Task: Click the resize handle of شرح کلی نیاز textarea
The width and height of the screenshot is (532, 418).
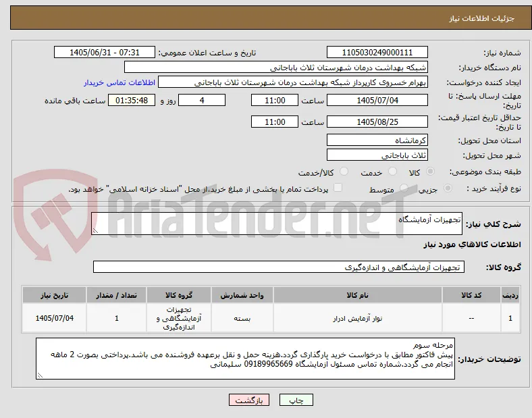Action: point(95,231)
